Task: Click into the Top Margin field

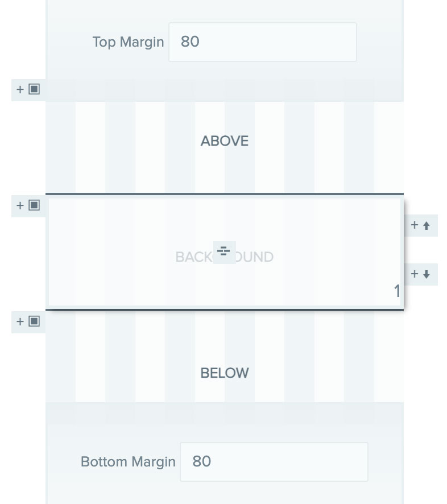Action: click(262, 42)
